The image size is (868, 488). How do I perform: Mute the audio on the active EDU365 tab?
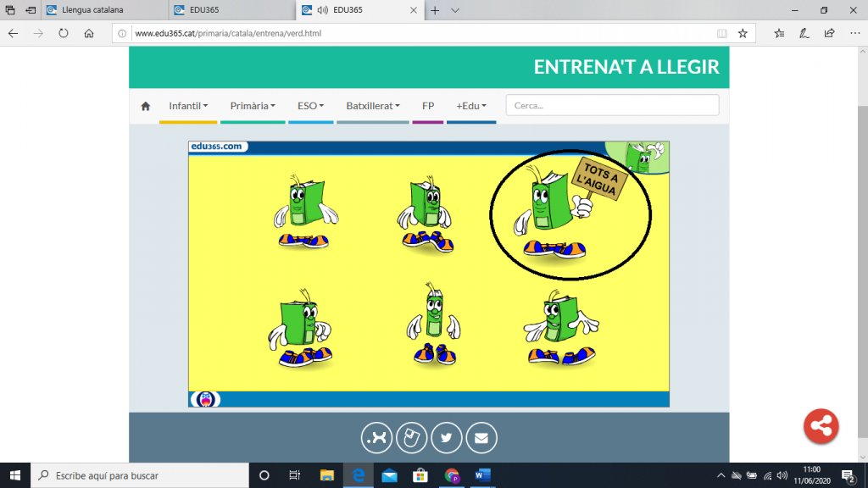point(322,11)
